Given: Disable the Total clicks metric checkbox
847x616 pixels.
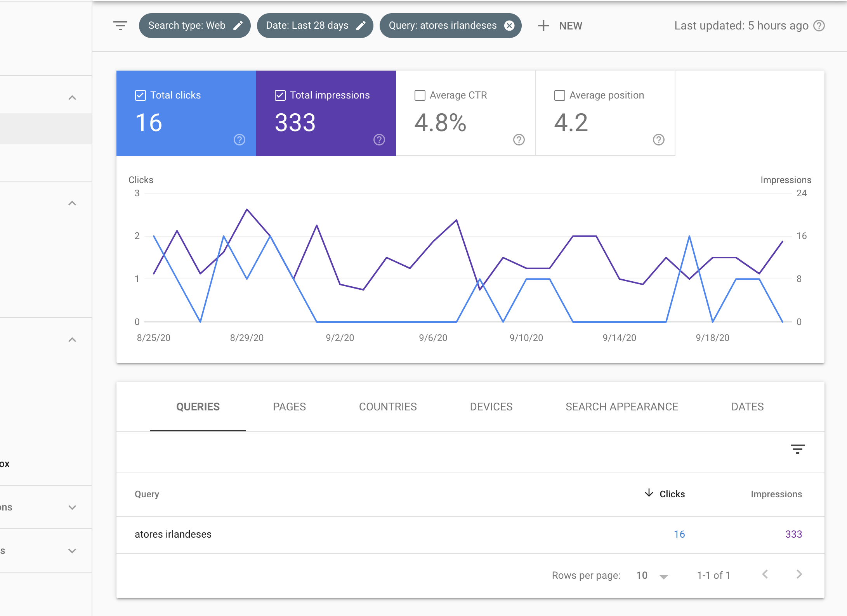Looking at the screenshot, I should pos(140,95).
